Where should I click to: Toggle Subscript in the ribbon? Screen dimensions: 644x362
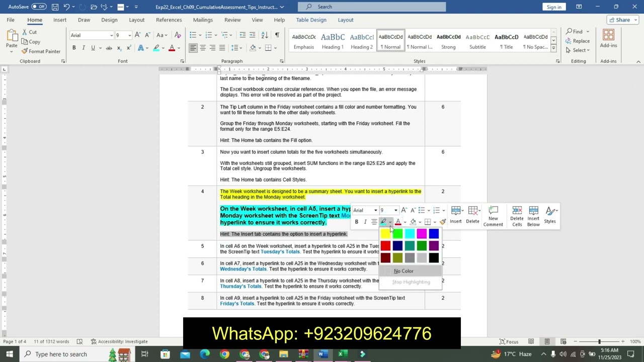click(119, 48)
